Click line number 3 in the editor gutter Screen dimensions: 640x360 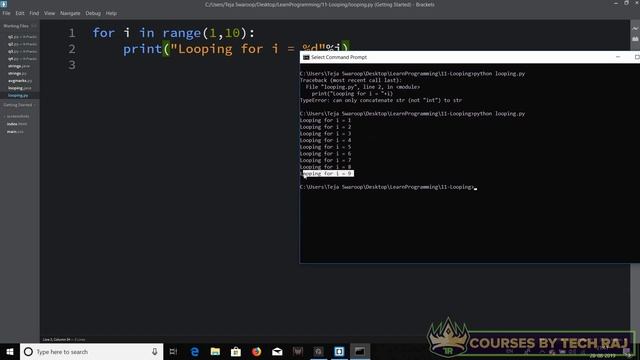pos(72,65)
